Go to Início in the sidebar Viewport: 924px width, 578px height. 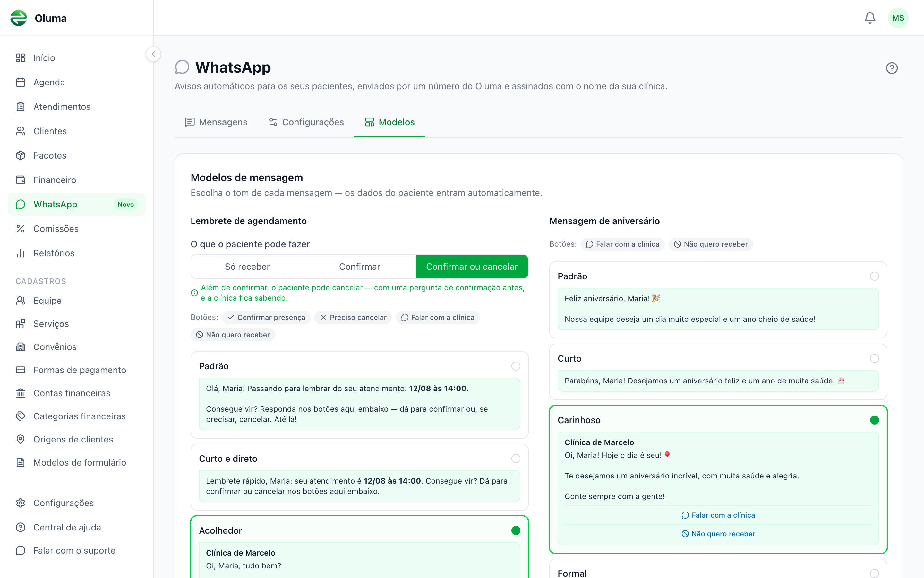(77, 58)
